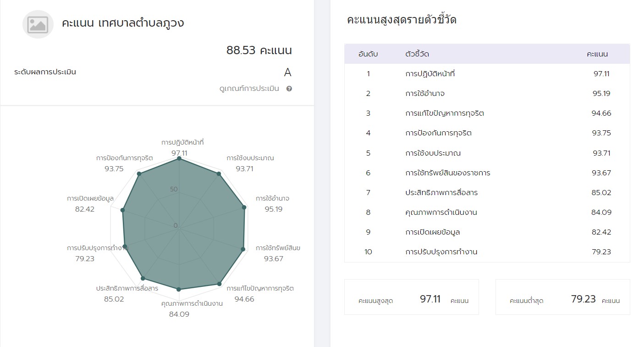Click the ประสิทธิภาพการสื่อสาร radar chart label
The width and height of the screenshot is (644, 347).
[127, 288]
